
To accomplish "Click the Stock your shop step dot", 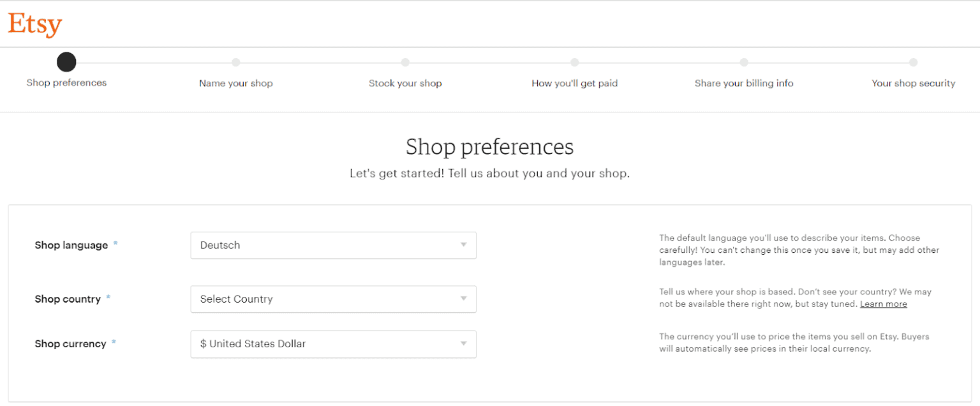I will pyautogui.click(x=406, y=63).
